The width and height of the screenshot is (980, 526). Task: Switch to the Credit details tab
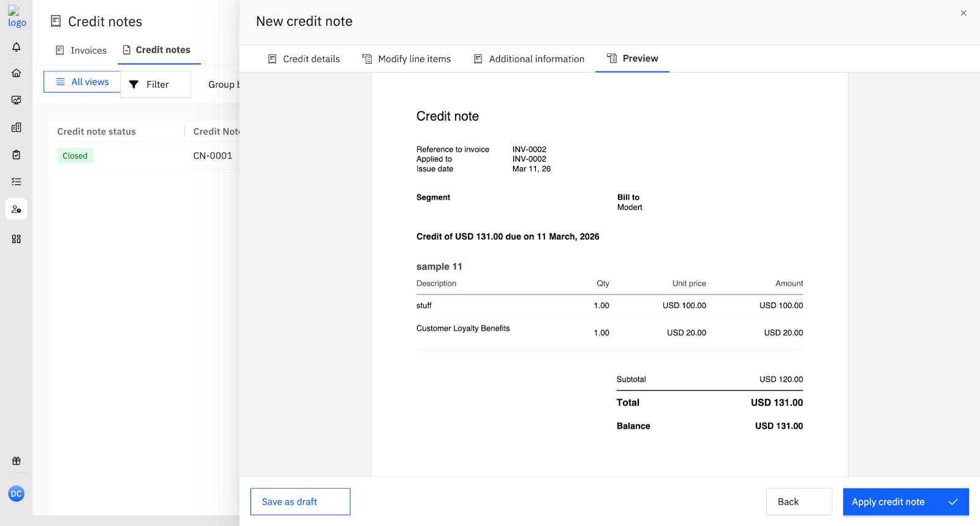(x=304, y=59)
